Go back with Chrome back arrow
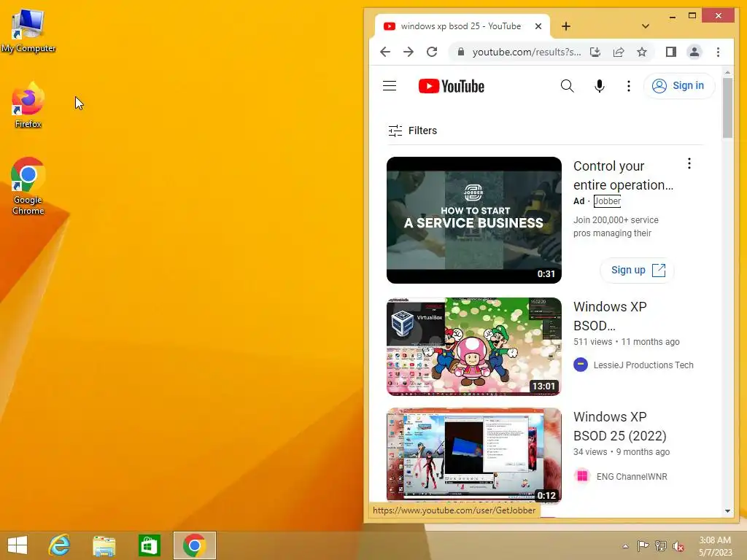 click(385, 52)
